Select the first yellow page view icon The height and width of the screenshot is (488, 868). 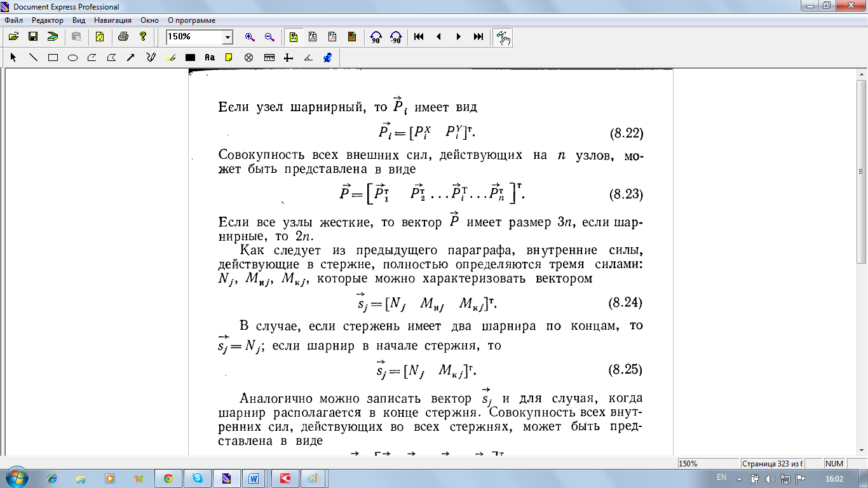point(294,37)
